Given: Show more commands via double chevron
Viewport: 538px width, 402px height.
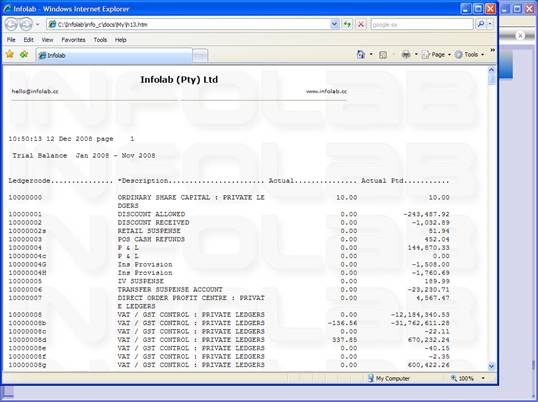Looking at the screenshot, I should click(492, 50).
